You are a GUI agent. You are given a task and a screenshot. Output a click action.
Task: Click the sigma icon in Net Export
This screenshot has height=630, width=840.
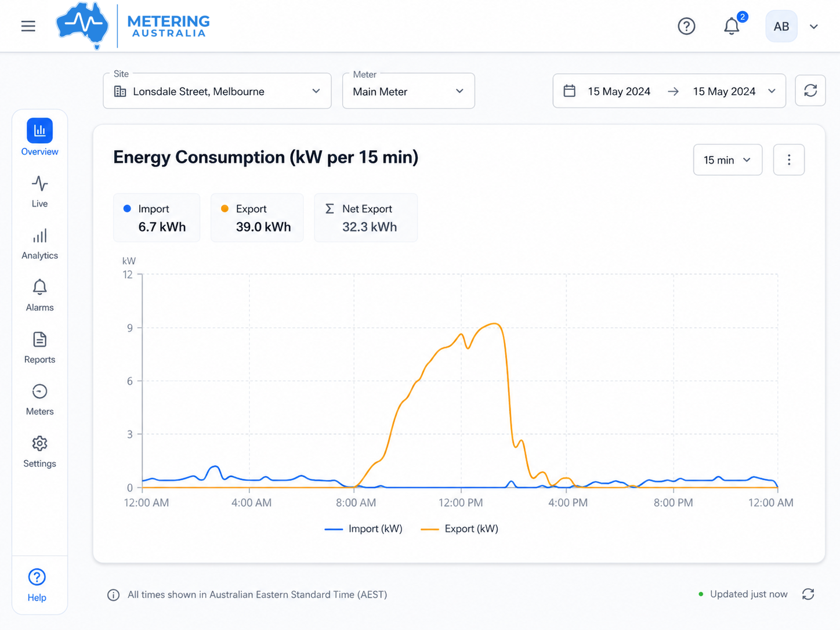[x=330, y=209]
